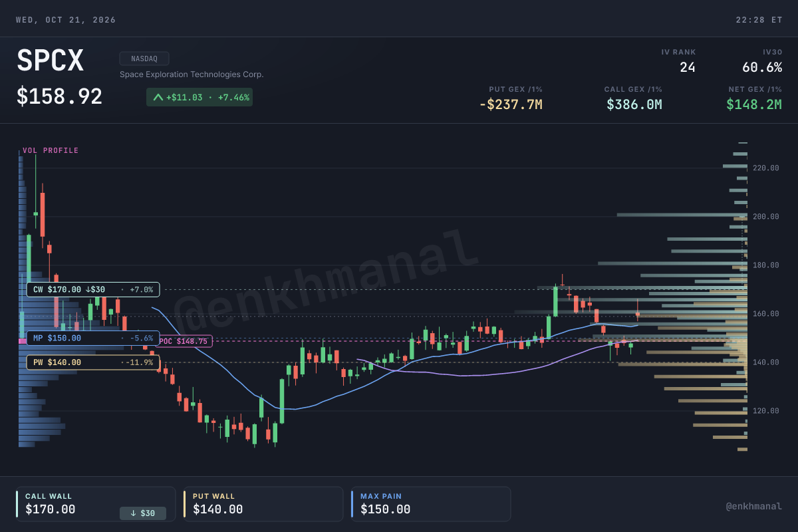Image resolution: width=798 pixels, height=532 pixels.
Task: Click the 140.00 price axis label
Action: click(x=766, y=362)
